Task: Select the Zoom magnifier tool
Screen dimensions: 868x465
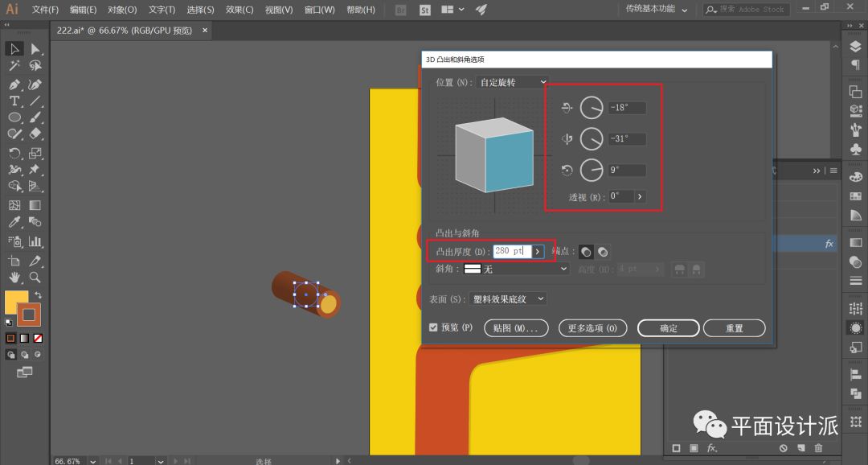Action: click(35, 278)
